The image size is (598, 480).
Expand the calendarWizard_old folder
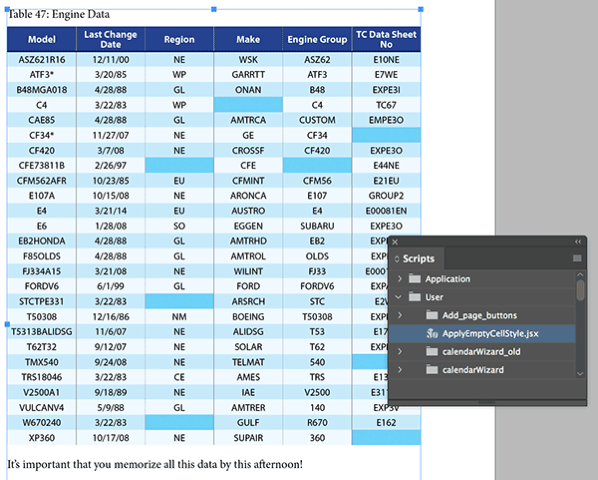[399, 352]
